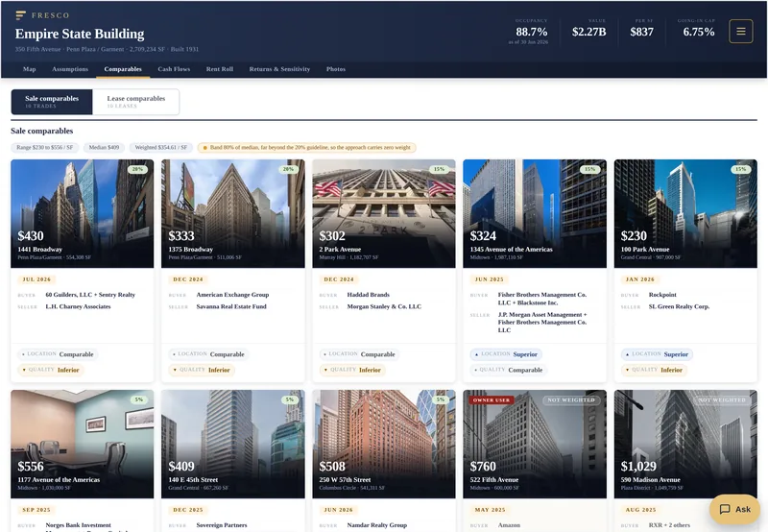768x532 pixels.
Task: Click buyer American Exchange Group
Action: point(232,295)
